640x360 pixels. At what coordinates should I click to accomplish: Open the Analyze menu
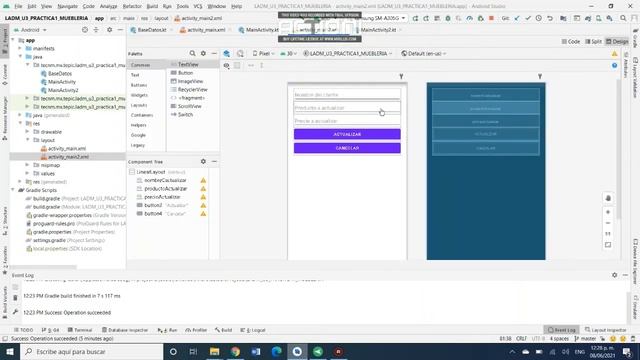coord(108,6)
